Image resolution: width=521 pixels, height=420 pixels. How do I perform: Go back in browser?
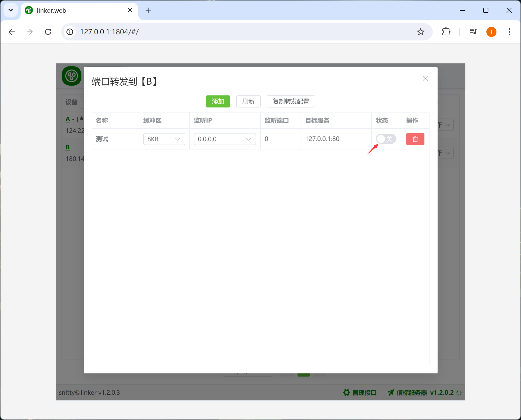coord(12,32)
